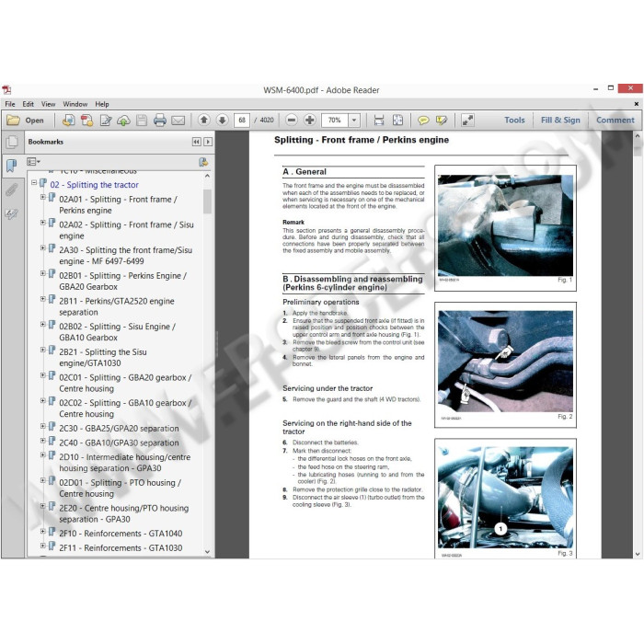Expand the 02B01 Perkins Engine GBA20 bookmark
The height and width of the screenshot is (644, 644).
pos(42,273)
